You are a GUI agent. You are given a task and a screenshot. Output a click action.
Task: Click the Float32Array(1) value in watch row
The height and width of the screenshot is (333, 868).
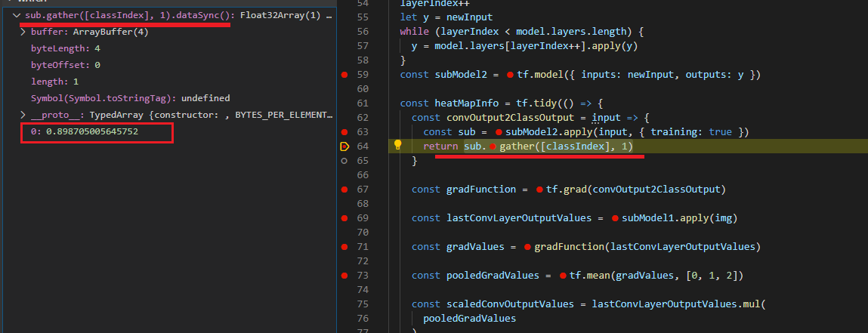(280, 16)
